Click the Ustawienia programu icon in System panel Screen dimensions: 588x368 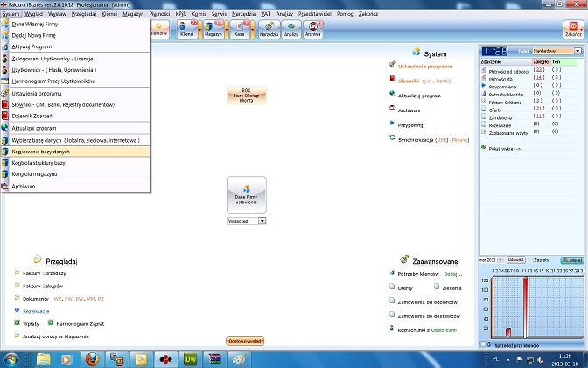pos(392,64)
